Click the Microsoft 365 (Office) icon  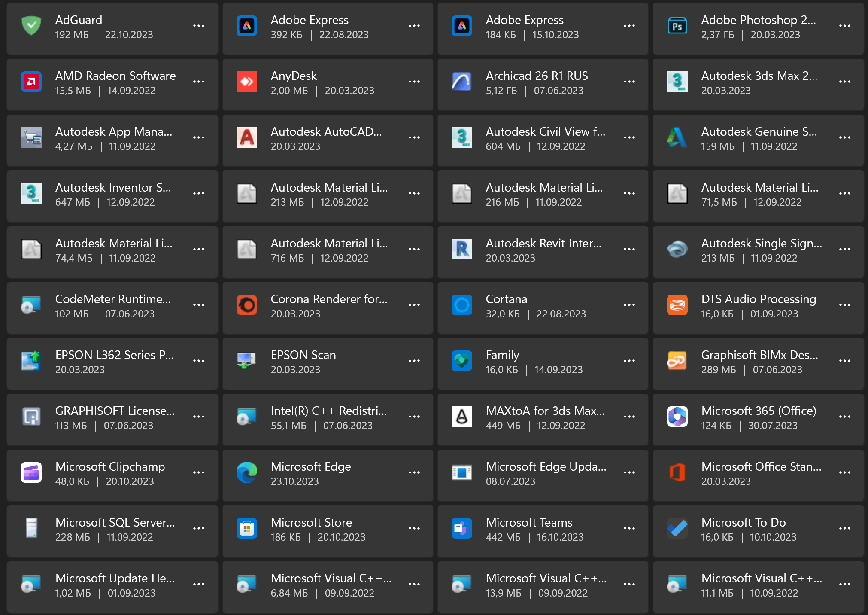(x=677, y=417)
